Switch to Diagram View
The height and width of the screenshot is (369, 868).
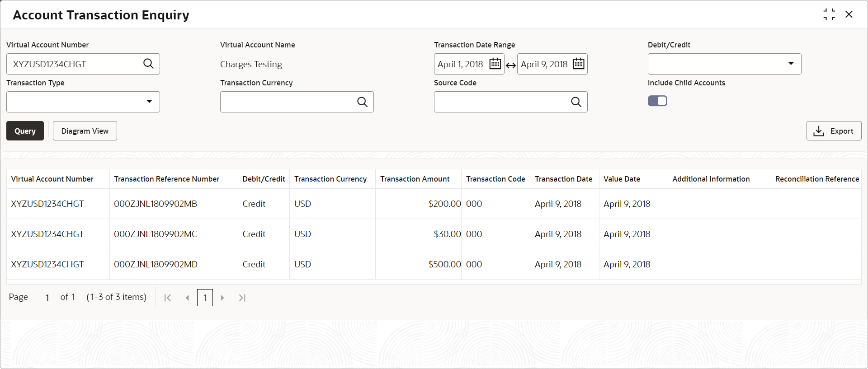(x=85, y=131)
